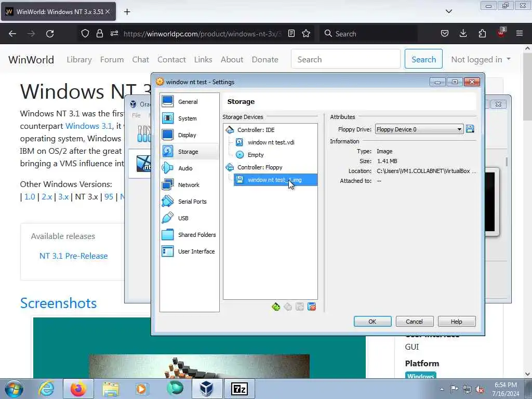Image resolution: width=532 pixels, height=399 pixels.
Task: Open the Serial Ports settings page
Action: tap(189, 201)
